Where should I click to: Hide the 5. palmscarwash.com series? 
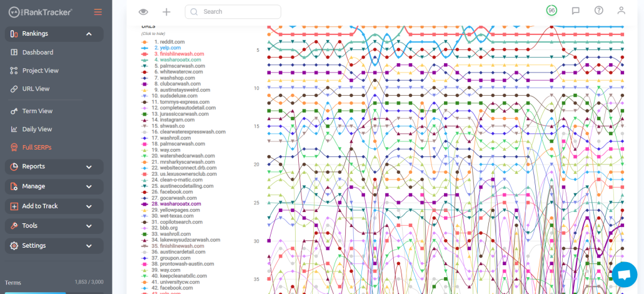(x=173, y=66)
